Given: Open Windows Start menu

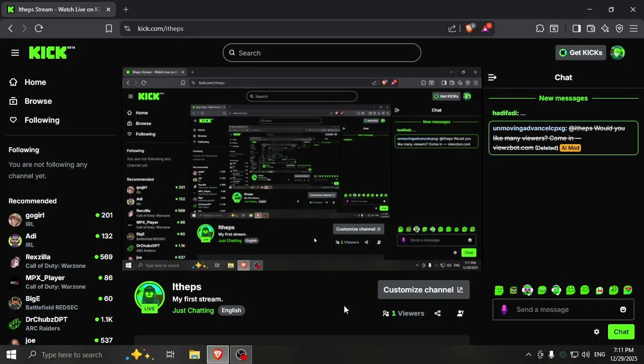Looking at the screenshot, I should tap(11, 355).
